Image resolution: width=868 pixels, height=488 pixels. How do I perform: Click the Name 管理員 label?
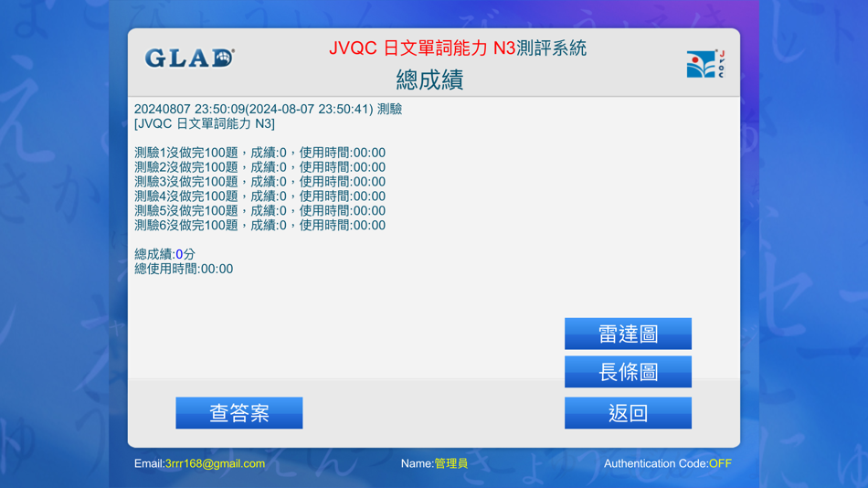[434, 463]
